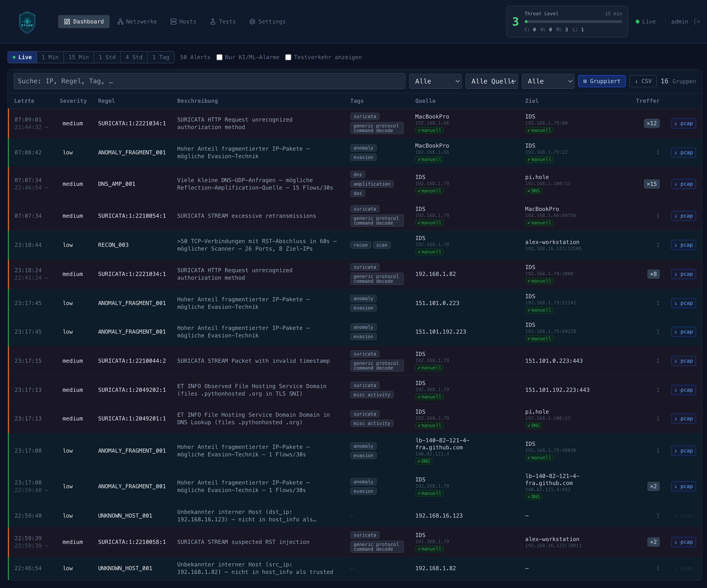Check the Testverkehr anzeigen option
The image size is (707, 588).
coord(288,57)
